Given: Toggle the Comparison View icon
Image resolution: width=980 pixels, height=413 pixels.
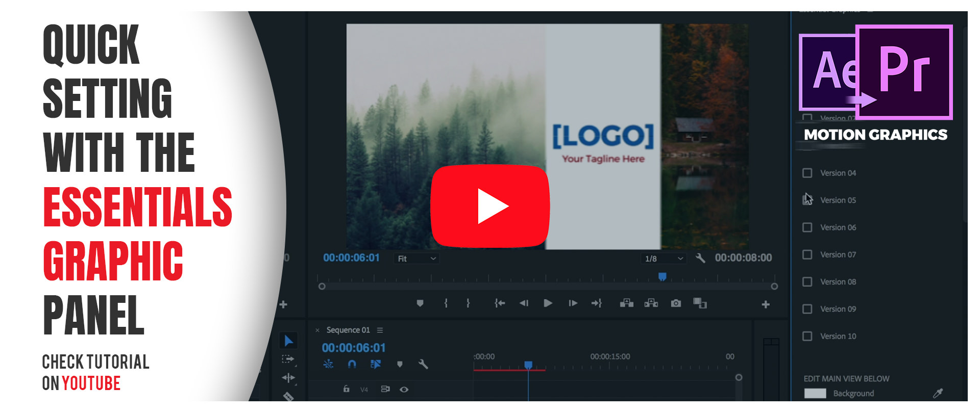Looking at the screenshot, I should click(x=700, y=303).
